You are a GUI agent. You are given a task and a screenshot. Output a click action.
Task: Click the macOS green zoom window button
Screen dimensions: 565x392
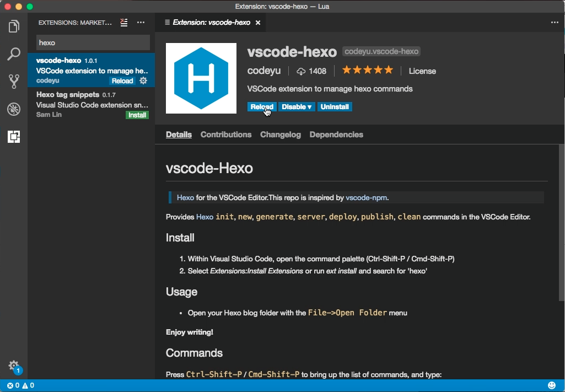click(x=30, y=7)
